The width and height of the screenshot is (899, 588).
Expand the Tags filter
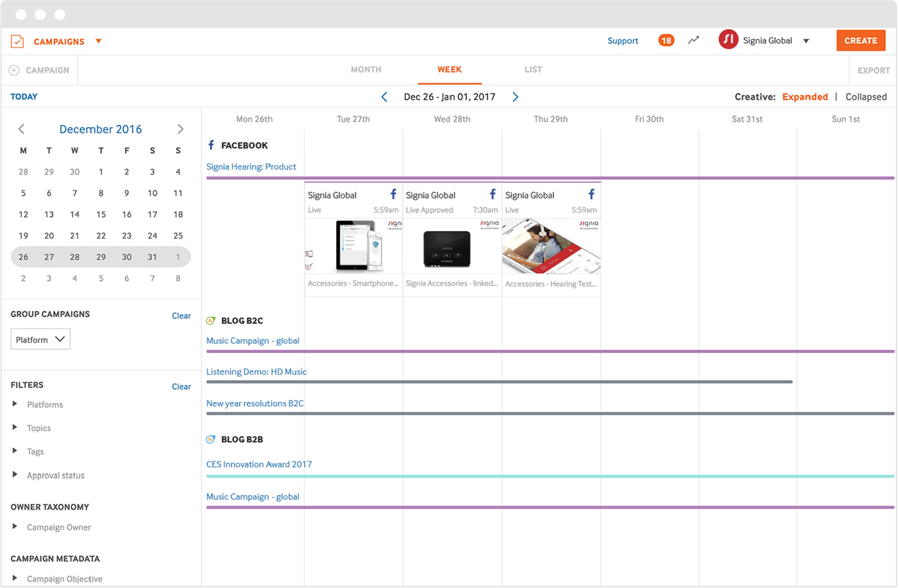click(x=15, y=451)
